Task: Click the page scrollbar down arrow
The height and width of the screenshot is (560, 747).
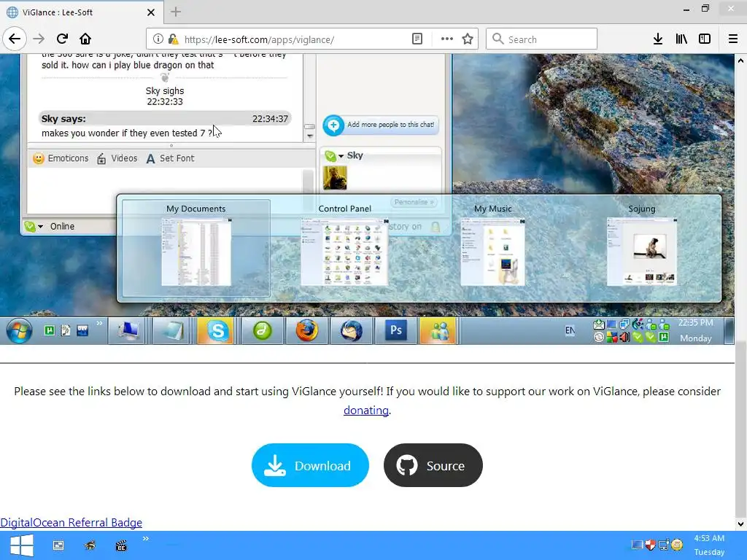Action: pyautogui.click(x=740, y=524)
